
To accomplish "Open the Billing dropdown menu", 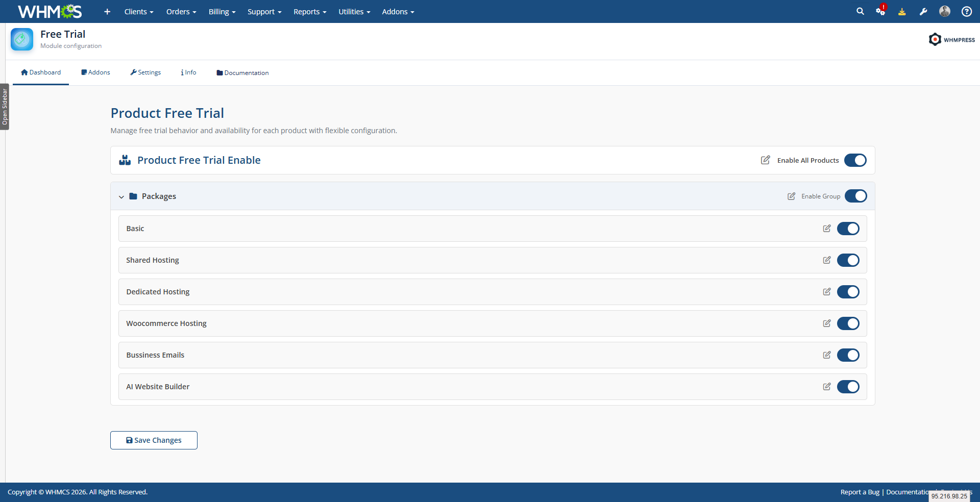I will coord(222,11).
